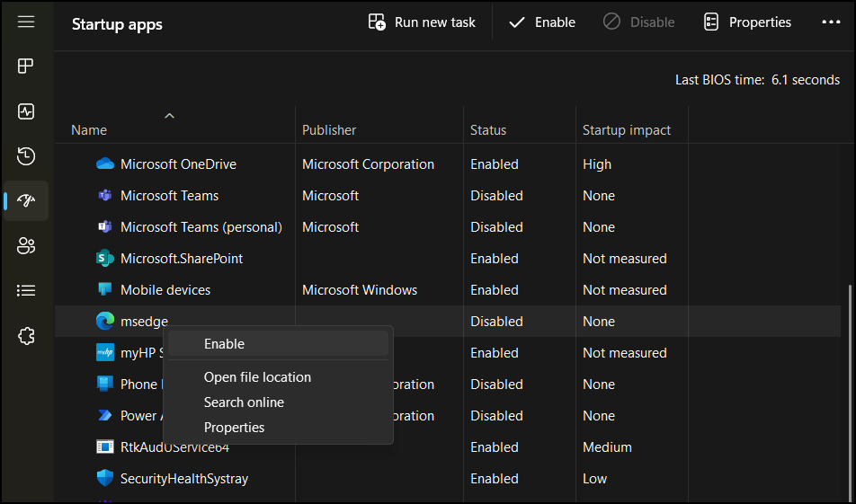The width and height of the screenshot is (856, 504).
Task: Choose Search online from context menu
Action: point(244,402)
